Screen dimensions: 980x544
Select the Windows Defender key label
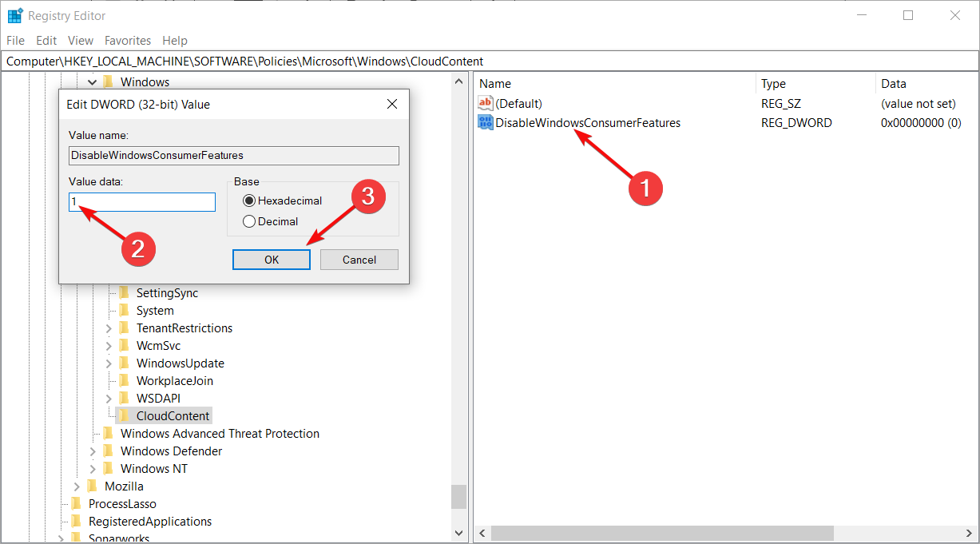pyautogui.click(x=172, y=451)
